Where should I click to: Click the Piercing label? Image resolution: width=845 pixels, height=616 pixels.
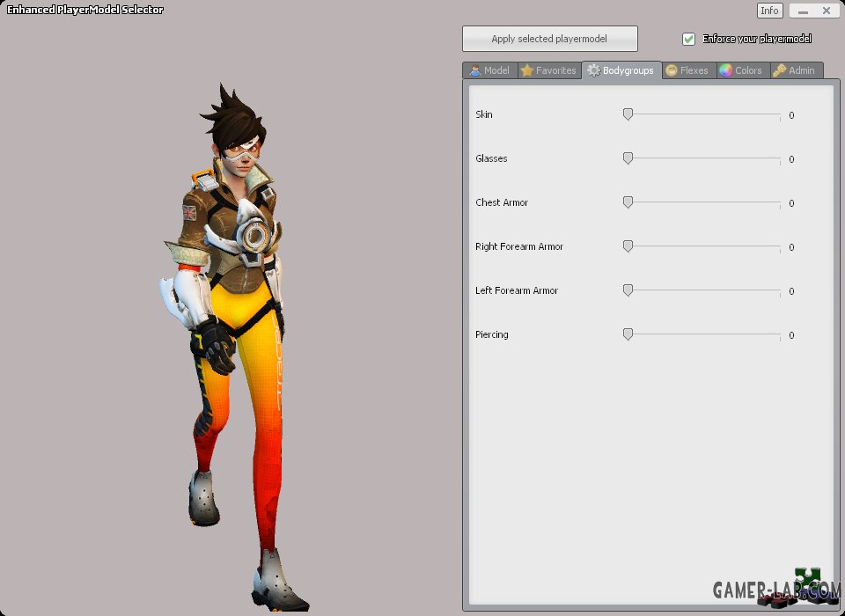(x=492, y=334)
